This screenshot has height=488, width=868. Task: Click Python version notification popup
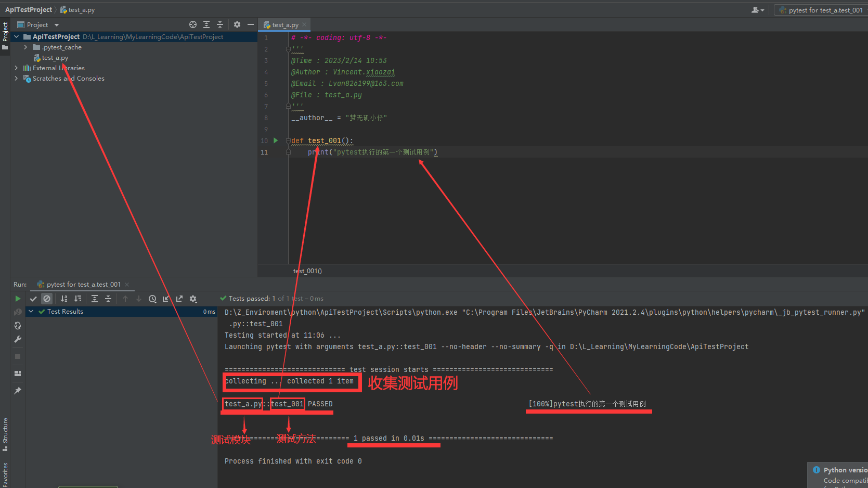click(x=838, y=475)
